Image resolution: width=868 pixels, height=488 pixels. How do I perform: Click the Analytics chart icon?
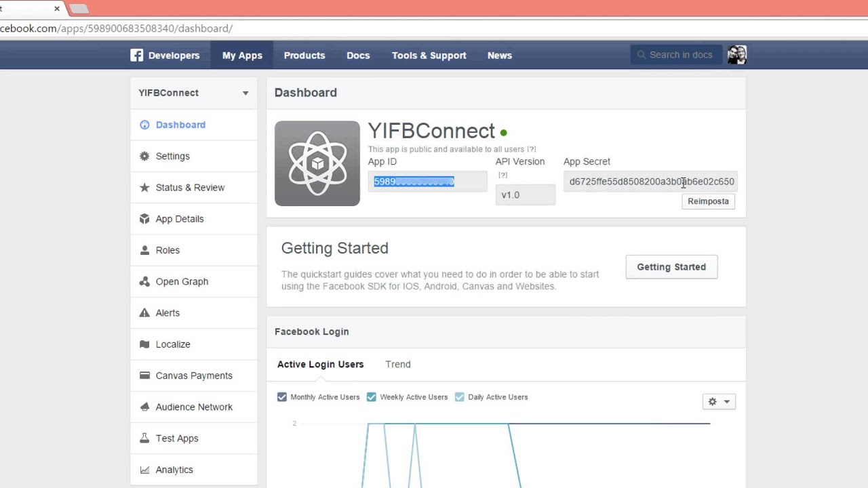[144, 470]
